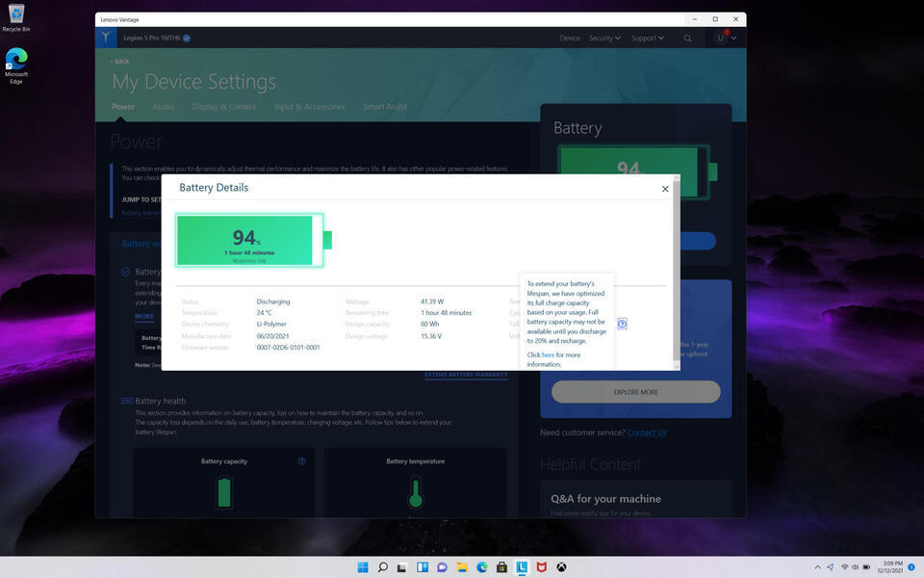
Task: Switch to the Display & Camera tab
Action: pyautogui.click(x=224, y=107)
